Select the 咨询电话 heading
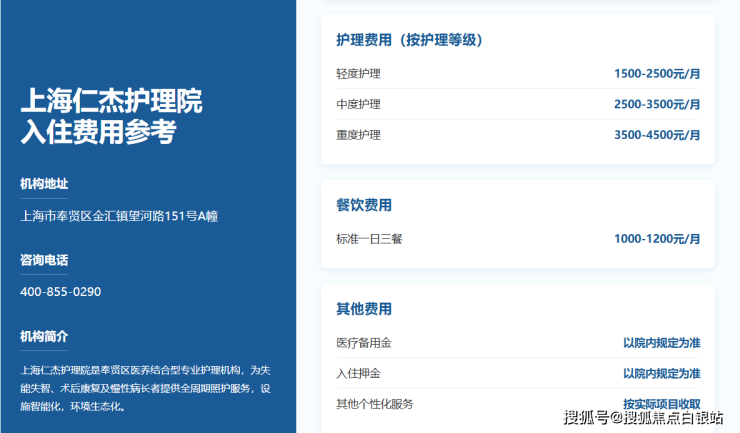The image size is (740, 433). [x=44, y=260]
